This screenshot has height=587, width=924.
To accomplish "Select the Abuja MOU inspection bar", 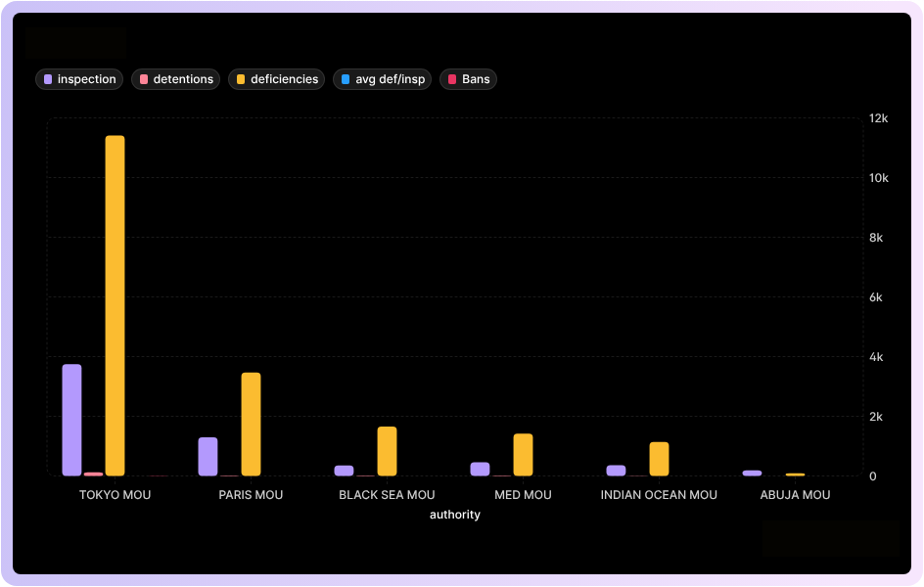I will (752, 473).
